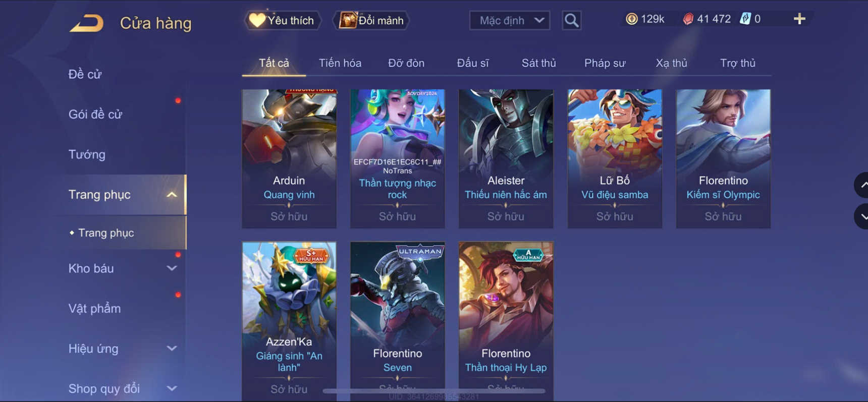Viewport: 868px width, 402px height.
Task: Open the Mặc định sort dropdown
Action: 510,21
